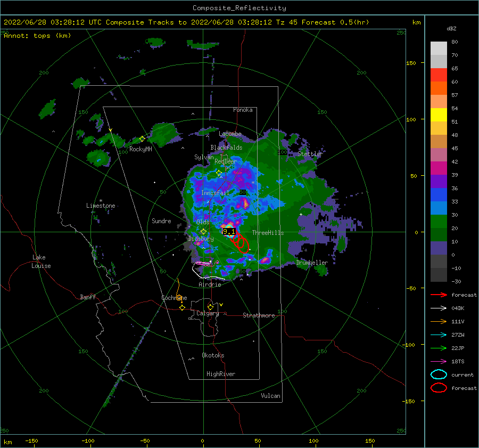Click the Airdrie city label

pyautogui.click(x=210, y=284)
